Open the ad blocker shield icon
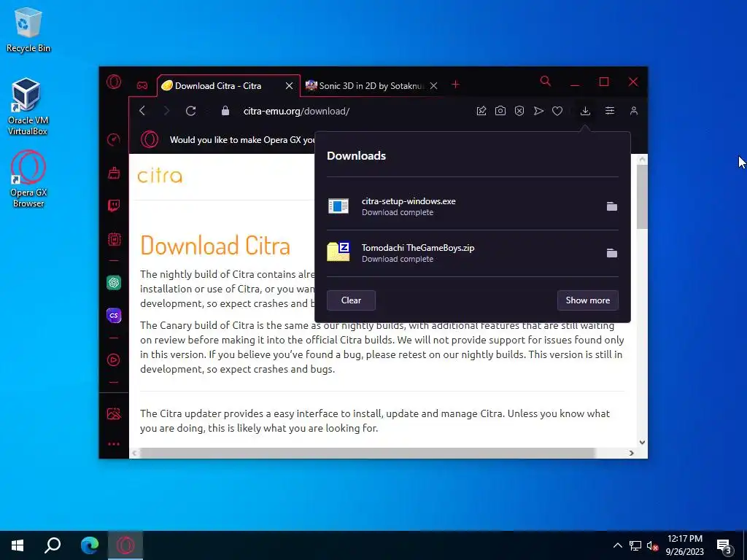Screen dimensions: 747x560 (x=519, y=111)
